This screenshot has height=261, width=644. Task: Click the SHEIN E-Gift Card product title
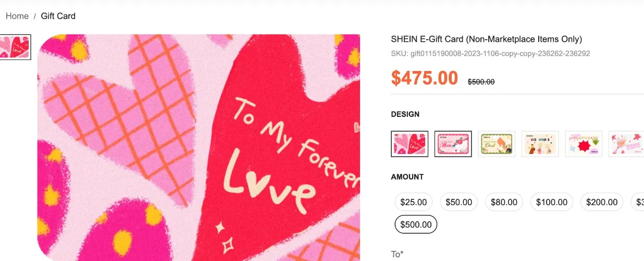pyautogui.click(x=486, y=39)
